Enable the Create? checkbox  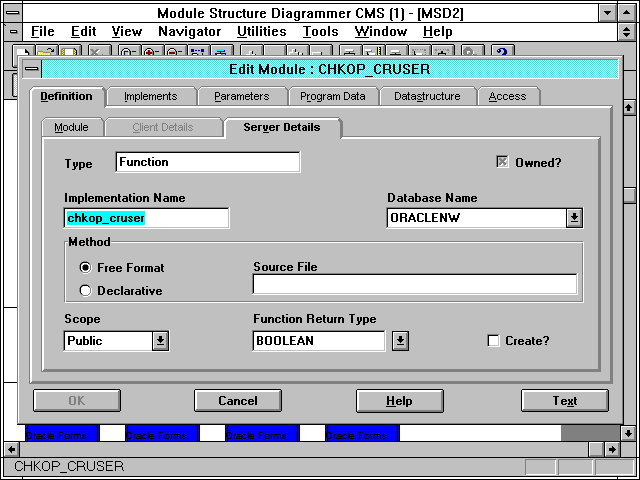pyautogui.click(x=493, y=341)
